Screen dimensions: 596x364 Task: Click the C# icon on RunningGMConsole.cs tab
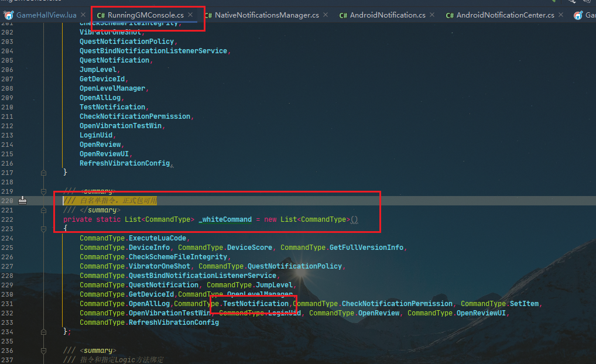[101, 16]
